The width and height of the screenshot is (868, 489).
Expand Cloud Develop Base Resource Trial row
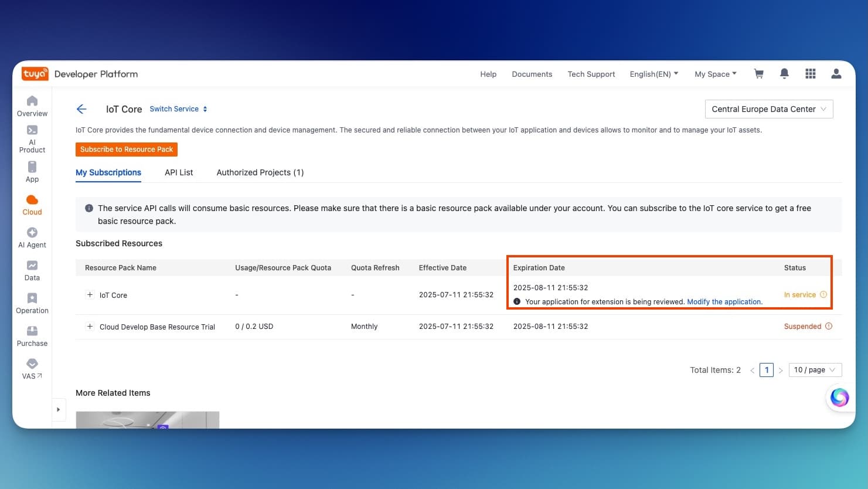tap(90, 327)
